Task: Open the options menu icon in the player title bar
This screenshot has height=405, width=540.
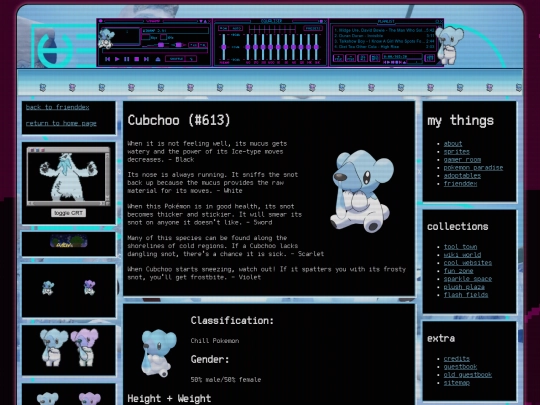Action: [101, 21]
